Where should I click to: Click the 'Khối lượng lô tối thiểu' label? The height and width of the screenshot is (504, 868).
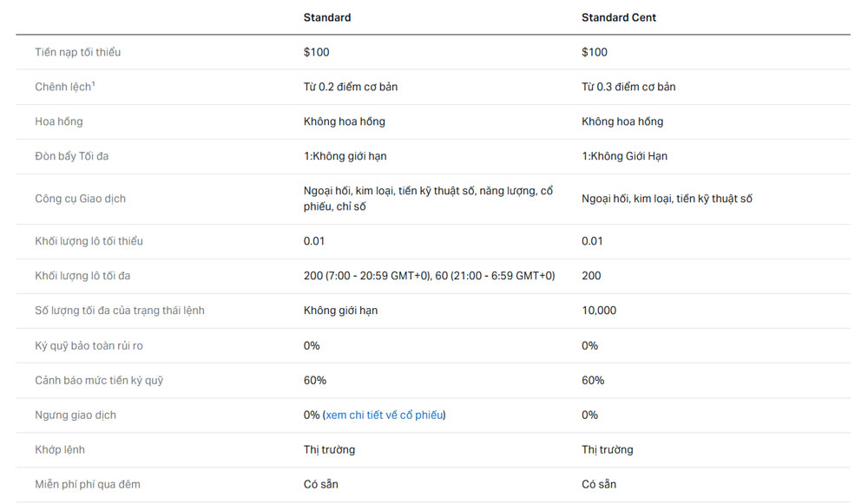coord(89,241)
